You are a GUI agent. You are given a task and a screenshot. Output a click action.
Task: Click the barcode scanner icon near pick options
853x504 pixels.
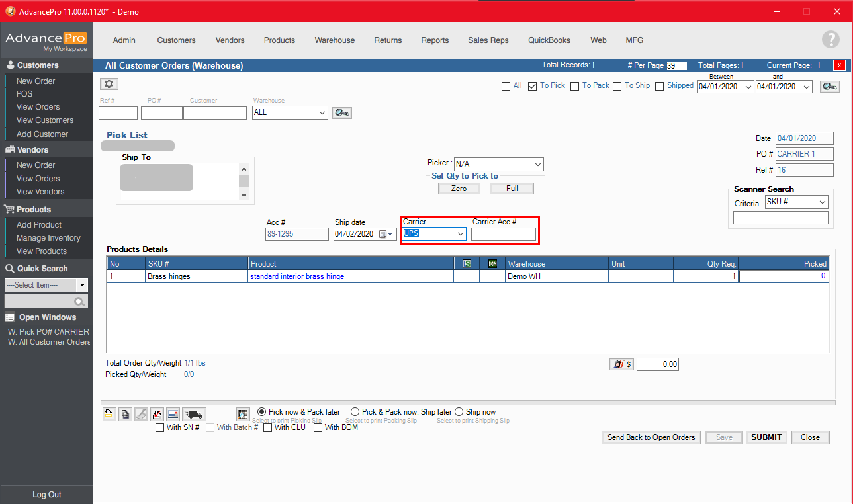coord(243,413)
